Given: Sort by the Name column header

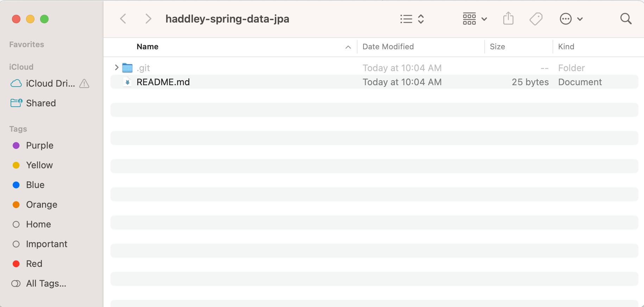Looking at the screenshot, I should (x=147, y=47).
